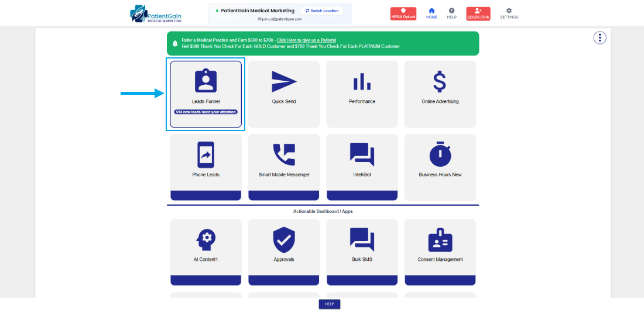
Task: Click the Phone Leads tile's blue bottom bar
Action: pyautogui.click(x=205, y=195)
